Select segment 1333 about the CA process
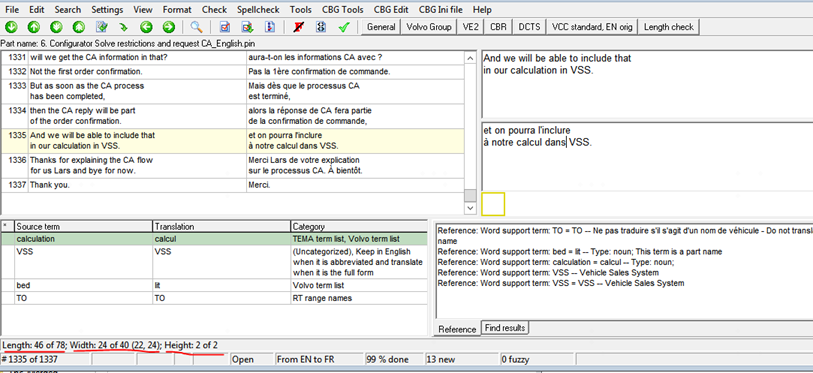Screen dimensions: 813x373 point(232,91)
